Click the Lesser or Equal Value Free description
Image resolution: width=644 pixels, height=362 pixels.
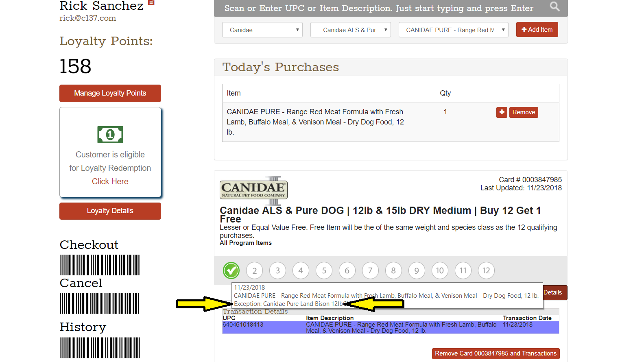pos(389,231)
